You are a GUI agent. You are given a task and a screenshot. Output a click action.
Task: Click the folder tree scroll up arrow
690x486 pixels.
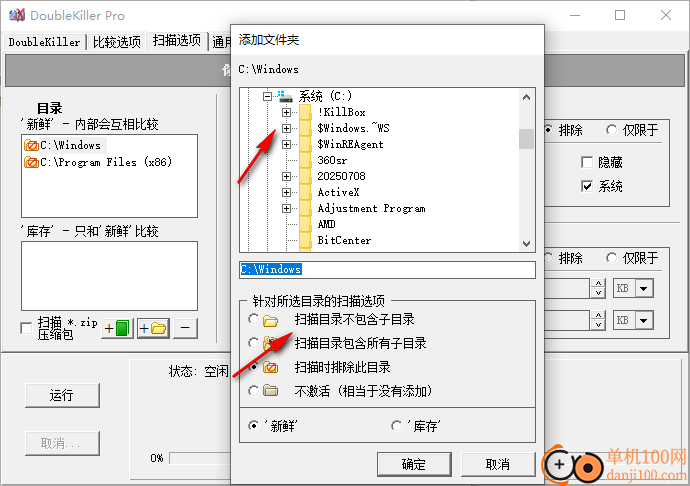coord(526,97)
